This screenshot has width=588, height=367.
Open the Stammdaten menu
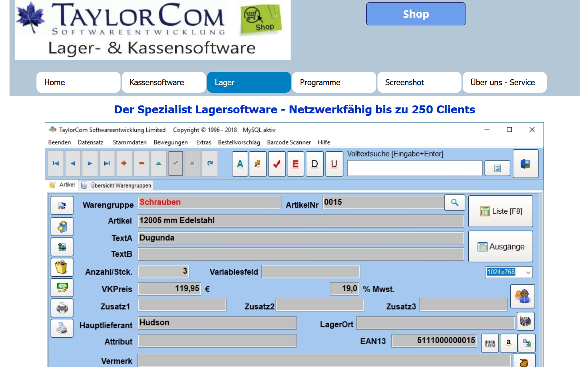130,142
